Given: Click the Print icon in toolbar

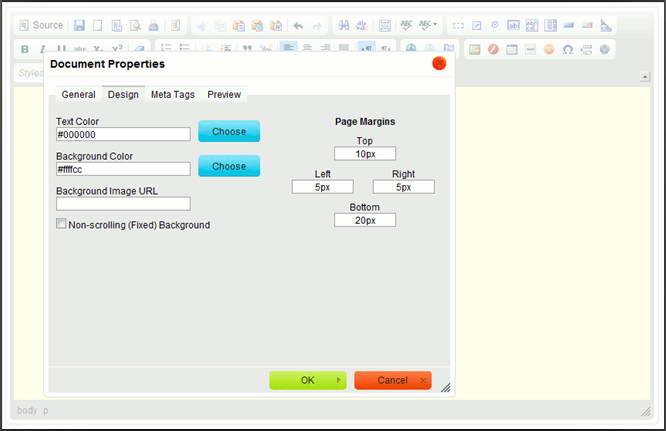Looking at the screenshot, I should pos(153,25).
